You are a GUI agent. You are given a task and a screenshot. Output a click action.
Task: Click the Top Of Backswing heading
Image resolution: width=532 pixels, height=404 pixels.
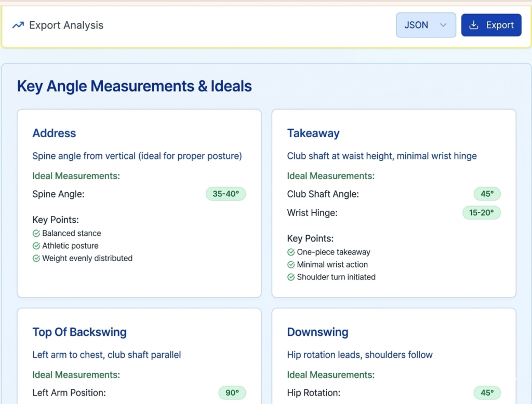pyautogui.click(x=79, y=332)
